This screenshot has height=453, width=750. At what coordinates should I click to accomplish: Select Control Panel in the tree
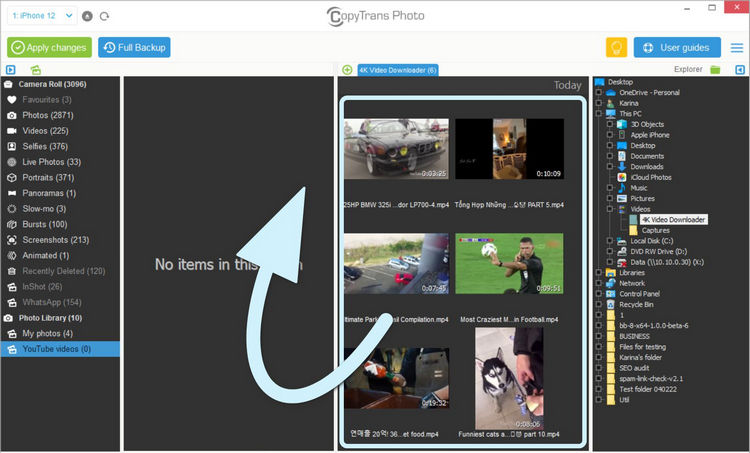click(x=640, y=294)
